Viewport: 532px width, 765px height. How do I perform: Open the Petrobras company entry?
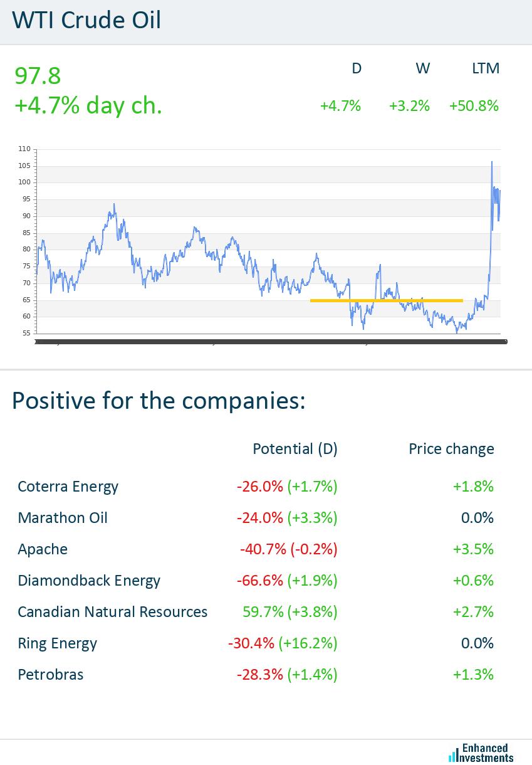click(51, 675)
